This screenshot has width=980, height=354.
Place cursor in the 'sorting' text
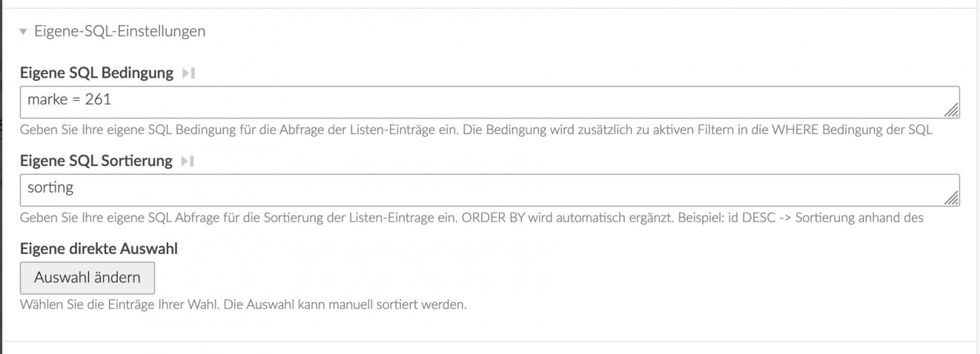[x=50, y=187]
